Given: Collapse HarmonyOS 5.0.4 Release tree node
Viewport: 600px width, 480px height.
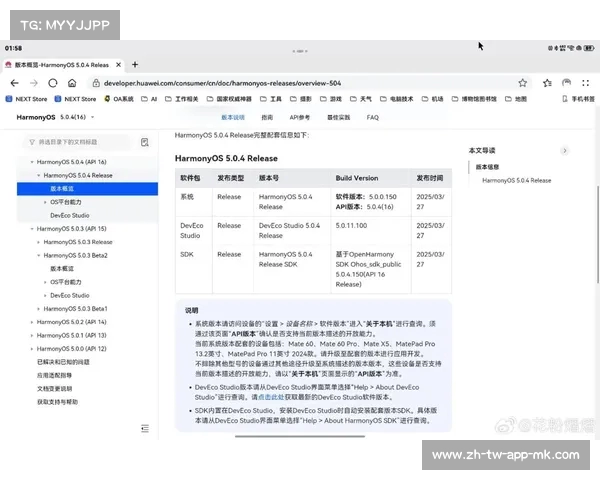Looking at the screenshot, I should click(39, 176).
